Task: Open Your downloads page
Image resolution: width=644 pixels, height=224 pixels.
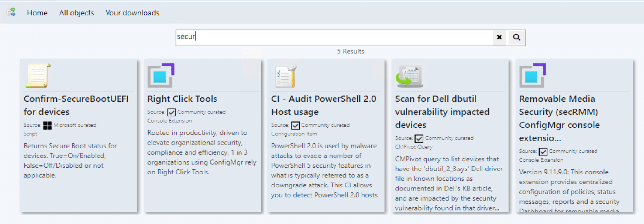Action: click(132, 13)
